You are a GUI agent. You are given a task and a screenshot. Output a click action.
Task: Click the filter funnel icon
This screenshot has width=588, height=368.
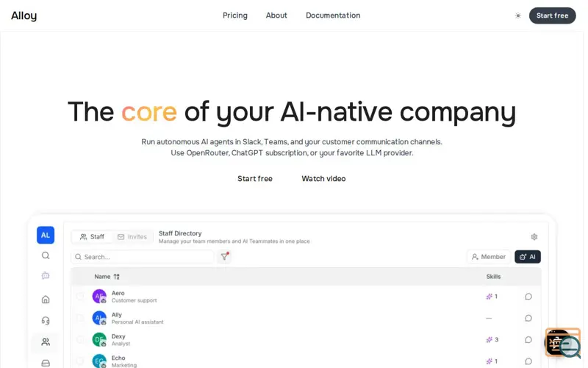[x=224, y=256]
